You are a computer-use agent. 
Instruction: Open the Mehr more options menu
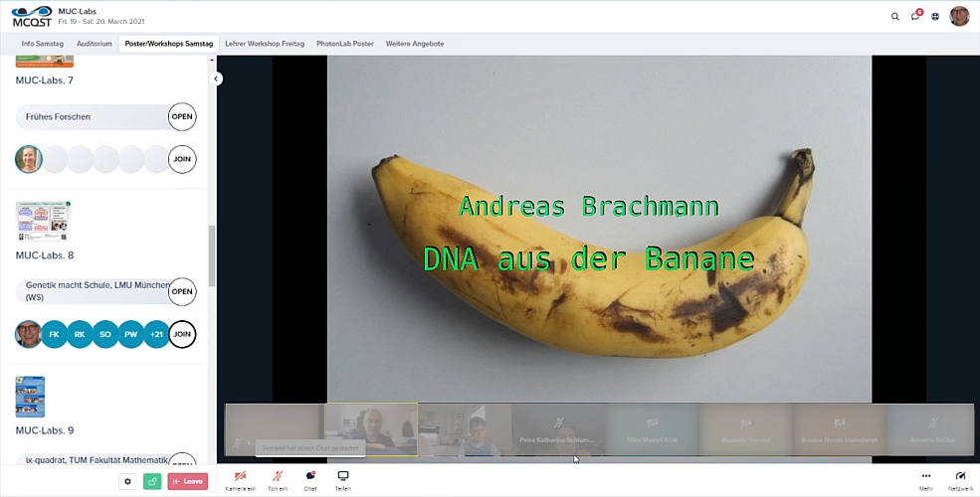click(x=926, y=480)
